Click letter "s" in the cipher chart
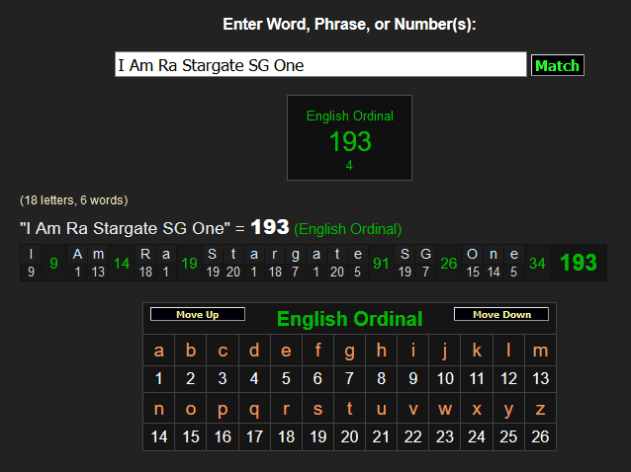Screen dimensions: 631x472 point(318,409)
